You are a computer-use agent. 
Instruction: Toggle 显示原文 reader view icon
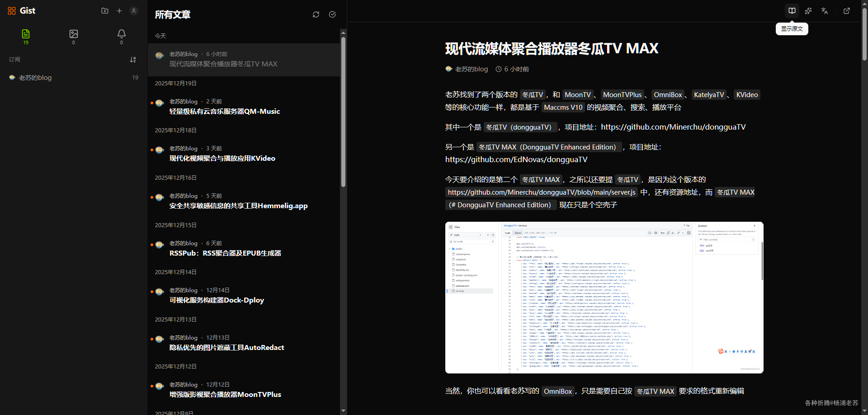(x=792, y=11)
